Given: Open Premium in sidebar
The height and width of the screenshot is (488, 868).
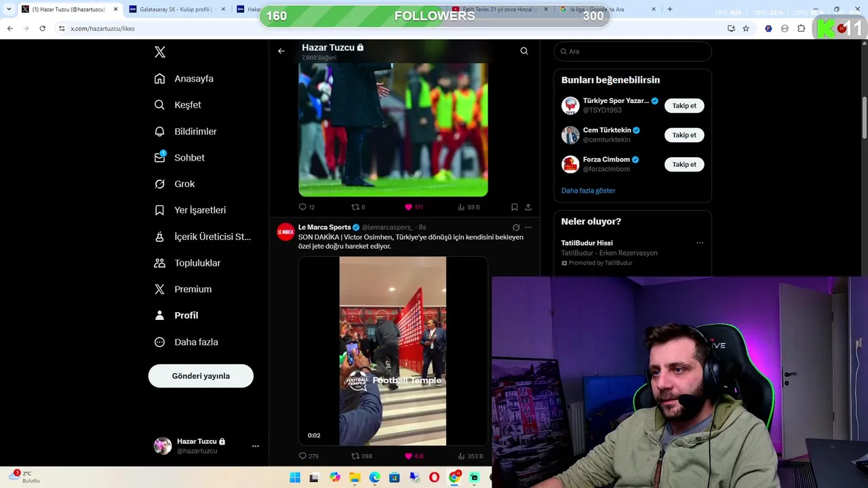Looking at the screenshot, I should click(182, 289).
